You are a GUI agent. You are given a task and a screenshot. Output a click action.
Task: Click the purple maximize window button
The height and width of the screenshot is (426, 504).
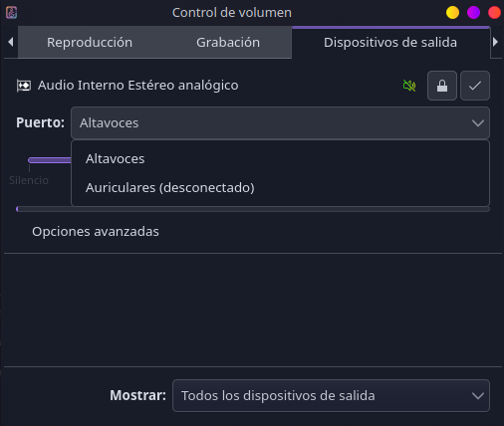(473, 13)
